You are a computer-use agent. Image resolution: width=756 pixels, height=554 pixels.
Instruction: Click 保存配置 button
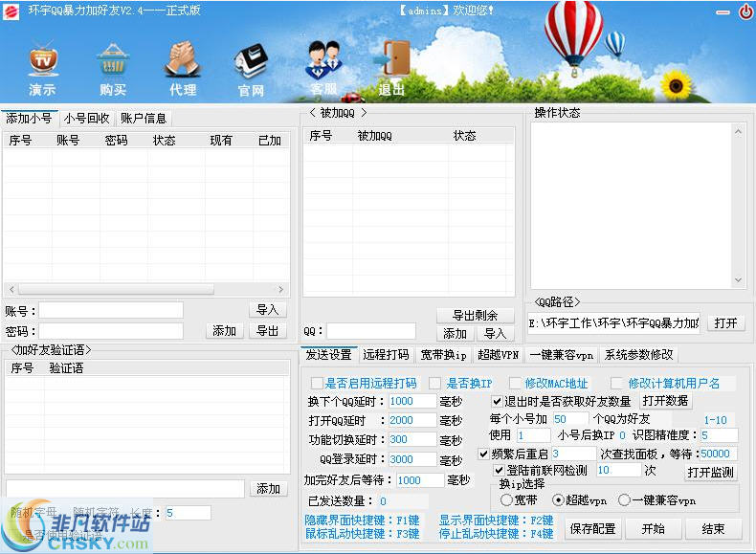592,529
